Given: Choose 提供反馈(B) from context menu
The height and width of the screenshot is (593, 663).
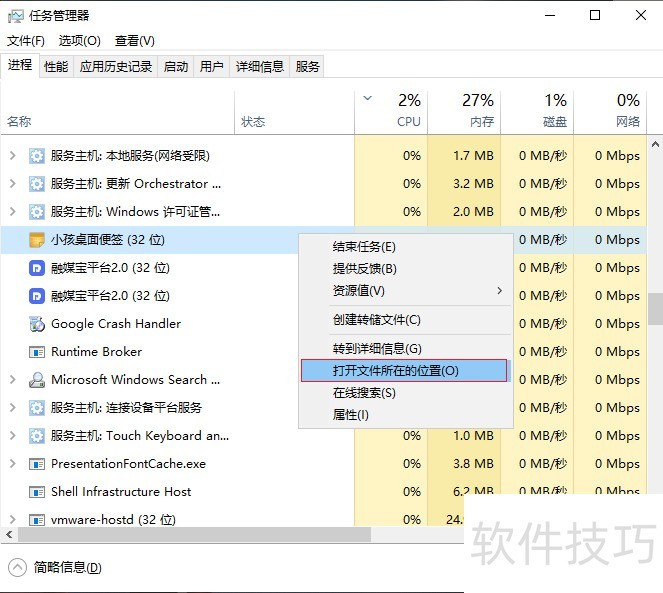Looking at the screenshot, I should click(406, 269).
